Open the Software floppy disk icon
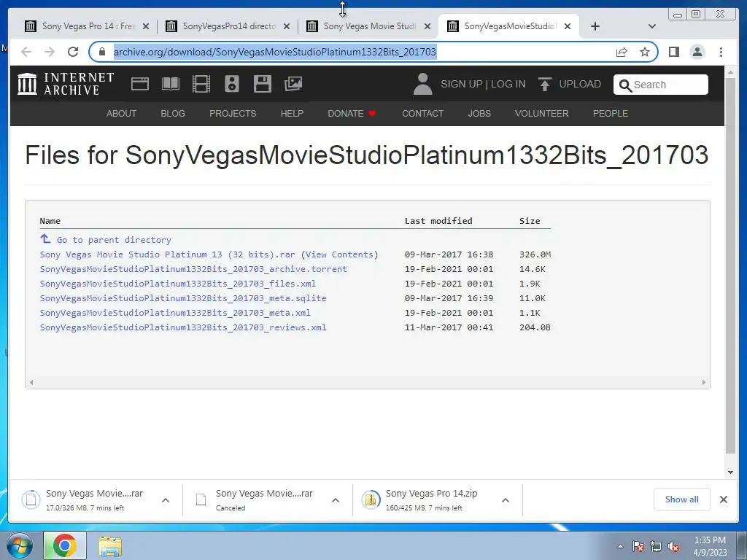This screenshot has height=560, width=747. coord(263,84)
